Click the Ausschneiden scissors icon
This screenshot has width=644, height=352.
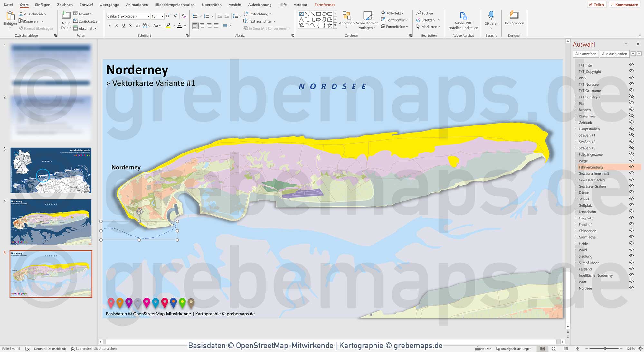[20, 14]
